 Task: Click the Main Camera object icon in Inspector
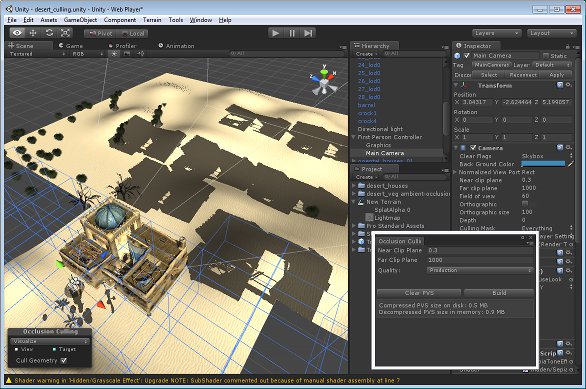click(x=457, y=56)
